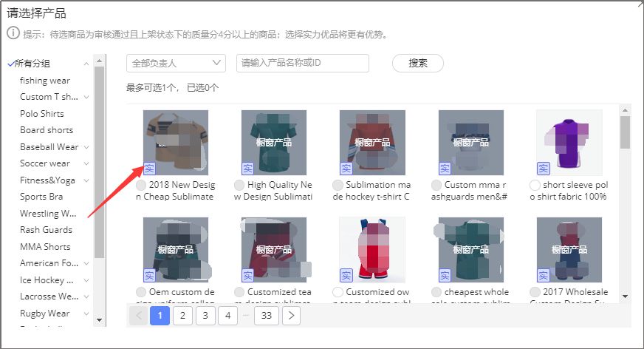The image size is (644, 349).
Task: Click the 实 badge on the short sleeve polo product
Action: click(x=543, y=168)
